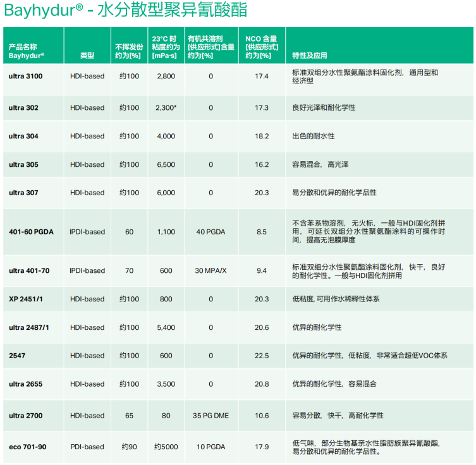
Task: Click the 23°C 时粘度 column header
Action: tap(165, 47)
